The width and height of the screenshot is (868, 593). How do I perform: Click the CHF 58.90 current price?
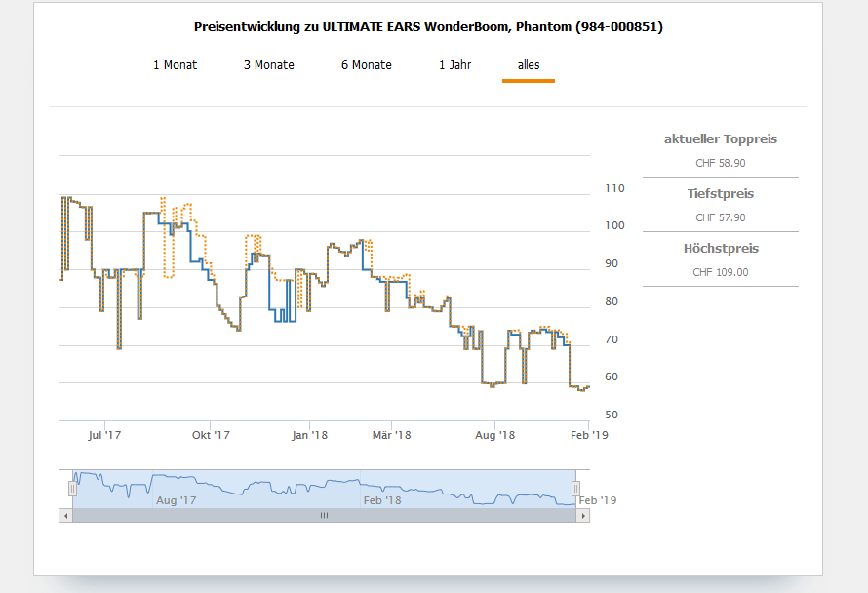[721, 163]
